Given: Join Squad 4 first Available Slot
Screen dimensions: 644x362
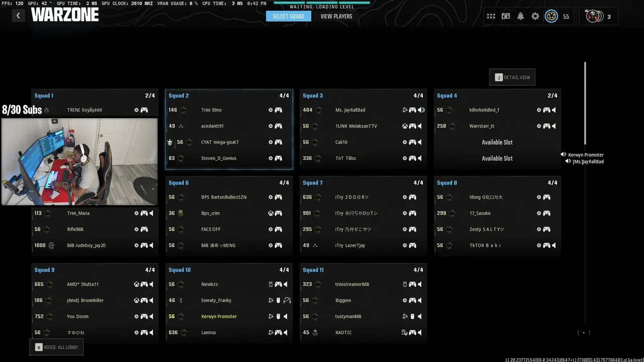Looking at the screenshot, I should (497, 142).
